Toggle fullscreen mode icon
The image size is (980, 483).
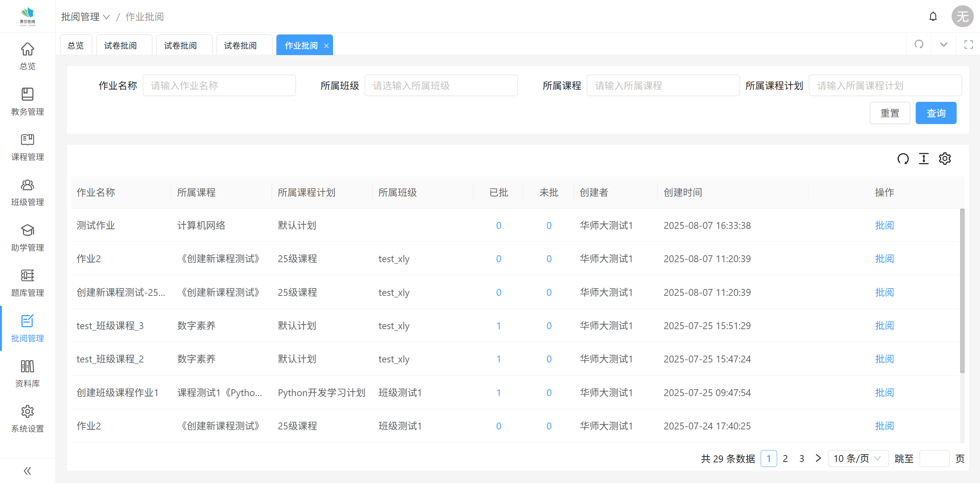tap(969, 44)
